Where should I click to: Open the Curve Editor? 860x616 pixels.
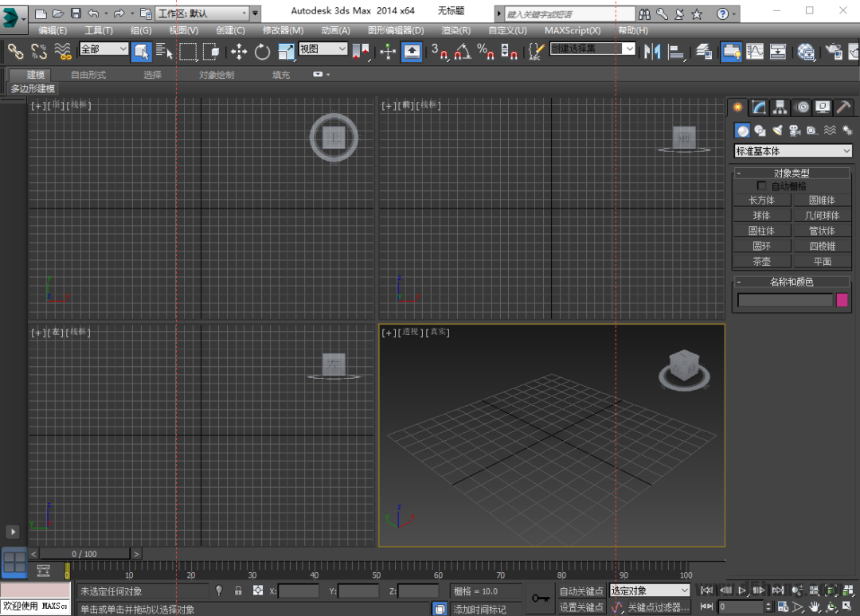(x=755, y=52)
